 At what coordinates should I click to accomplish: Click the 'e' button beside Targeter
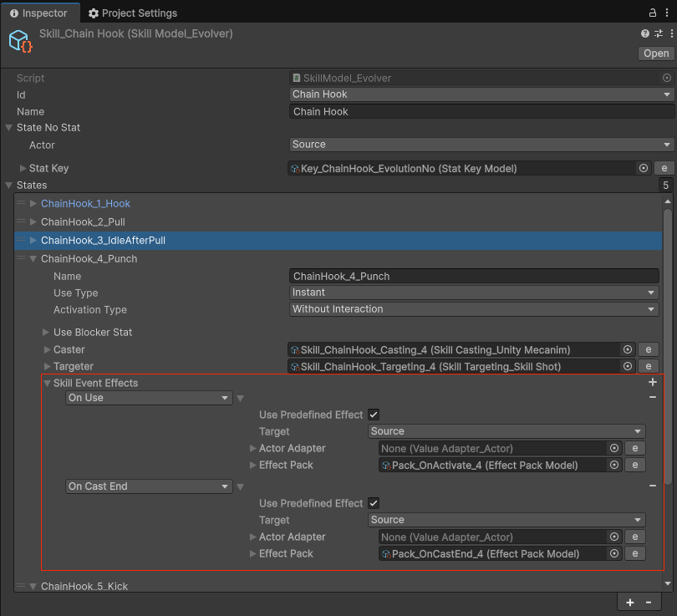[x=648, y=366]
